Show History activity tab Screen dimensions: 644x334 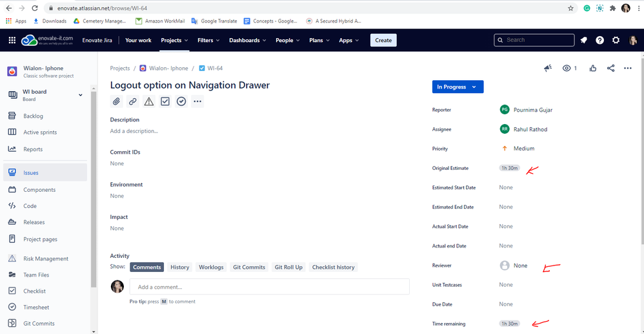click(x=179, y=267)
